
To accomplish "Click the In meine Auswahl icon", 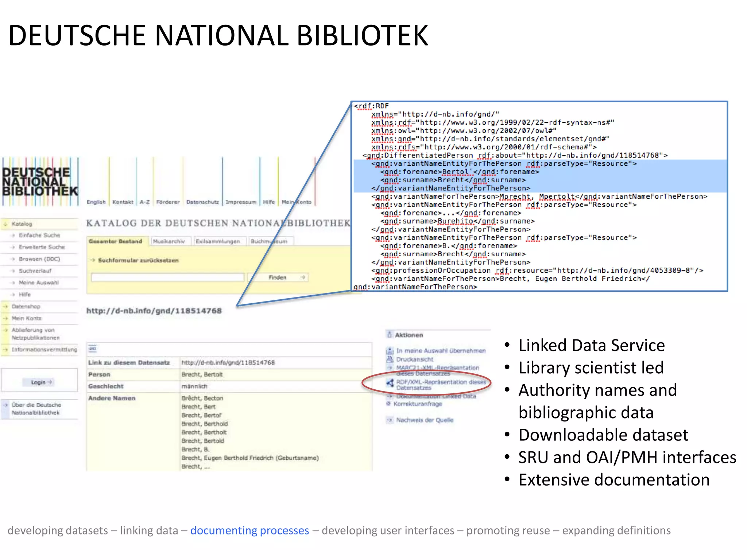I will click(390, 351).
